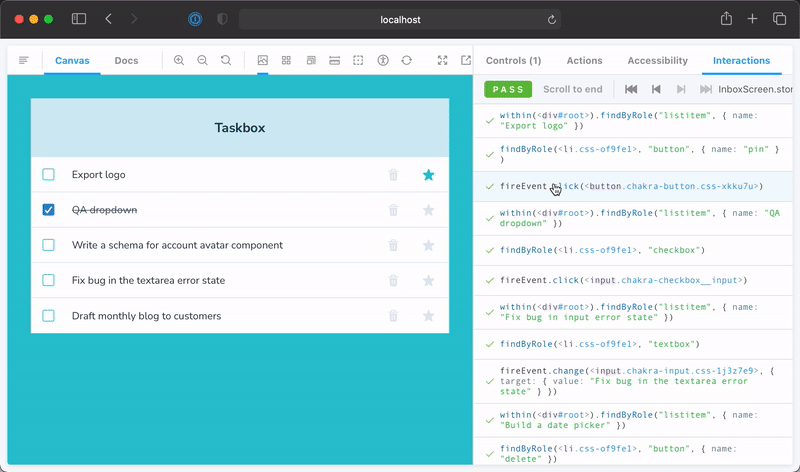This screenshot has height=472, width=800.
Task: Open the Accessibility tab
Action: coord(658,60)
